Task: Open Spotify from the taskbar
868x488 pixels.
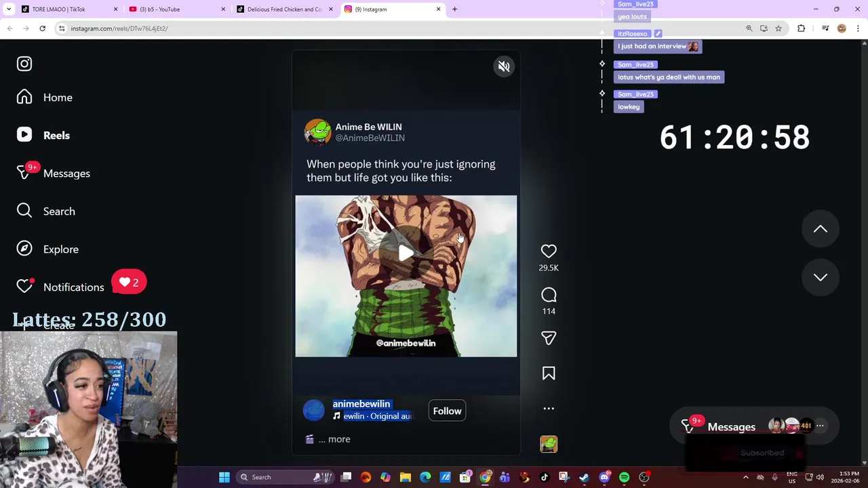Action: click(624, 477)
